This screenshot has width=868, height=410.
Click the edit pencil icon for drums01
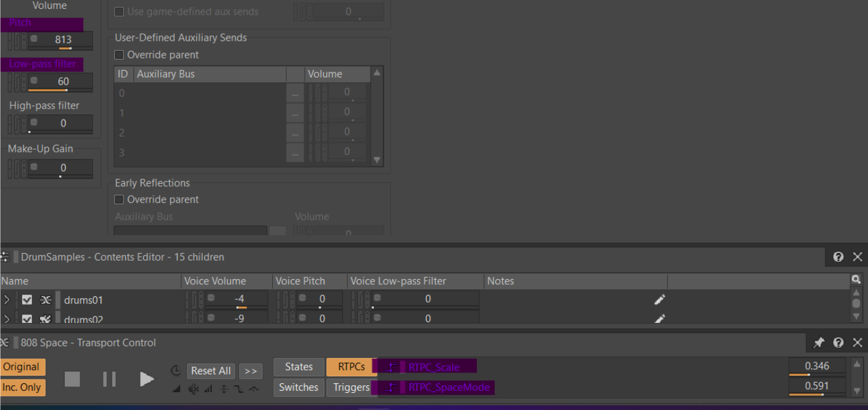click(659, 299)
